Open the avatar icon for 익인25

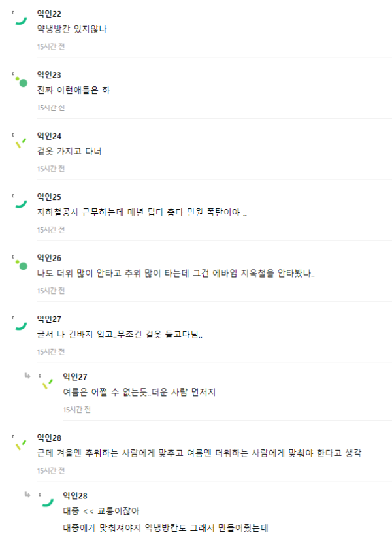point(21,204)
